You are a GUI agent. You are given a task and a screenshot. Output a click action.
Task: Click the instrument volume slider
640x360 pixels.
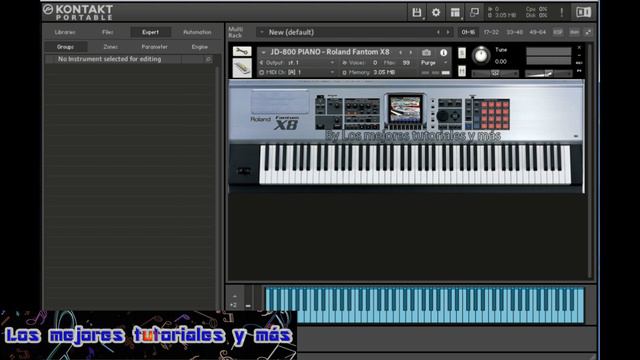pyautogui.click(x=549, y=73)
